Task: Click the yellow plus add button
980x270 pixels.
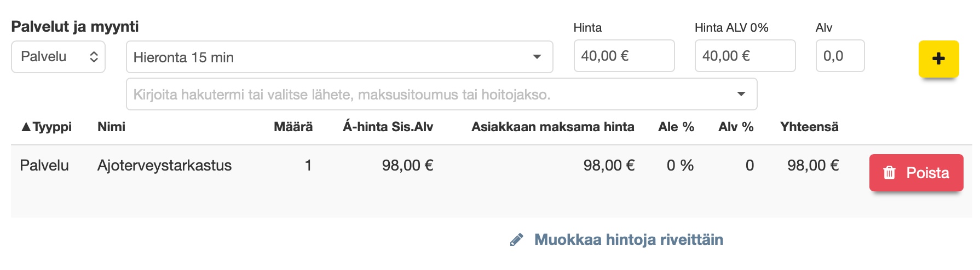Action: click(x=938, y=58)
